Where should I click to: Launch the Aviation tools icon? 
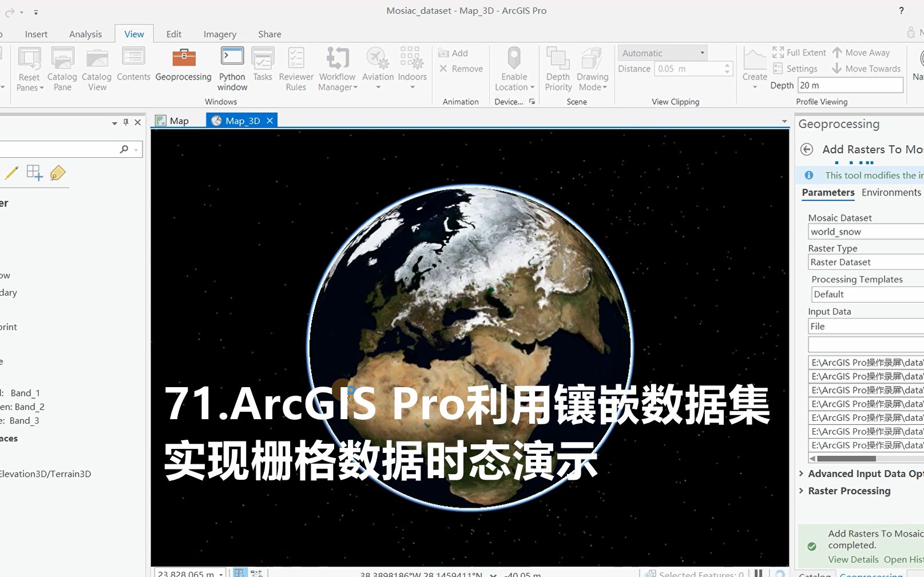(377, 67)
